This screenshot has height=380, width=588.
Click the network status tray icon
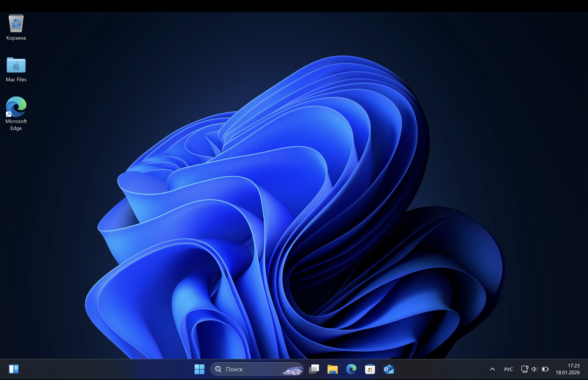click(524, 369)
